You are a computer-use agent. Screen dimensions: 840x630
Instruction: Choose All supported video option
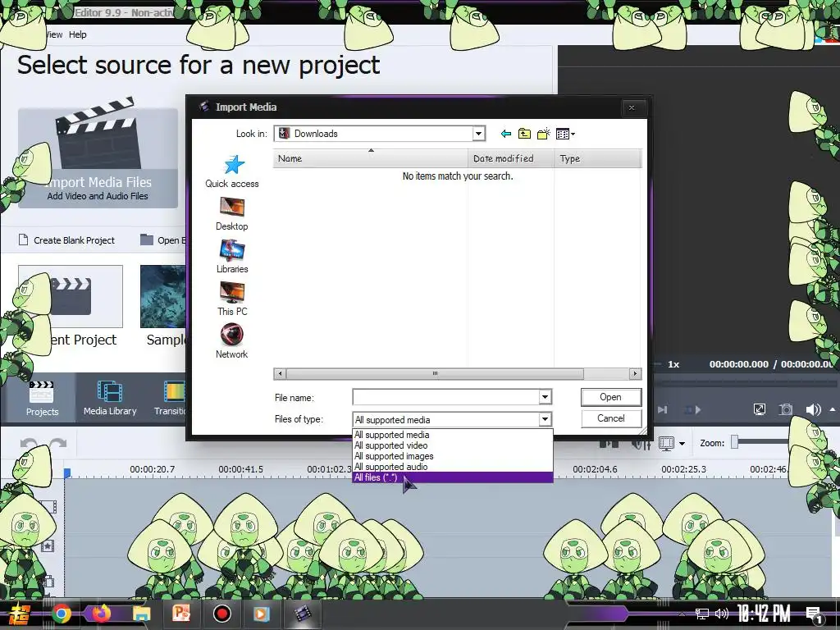click(x=453, y=445)
